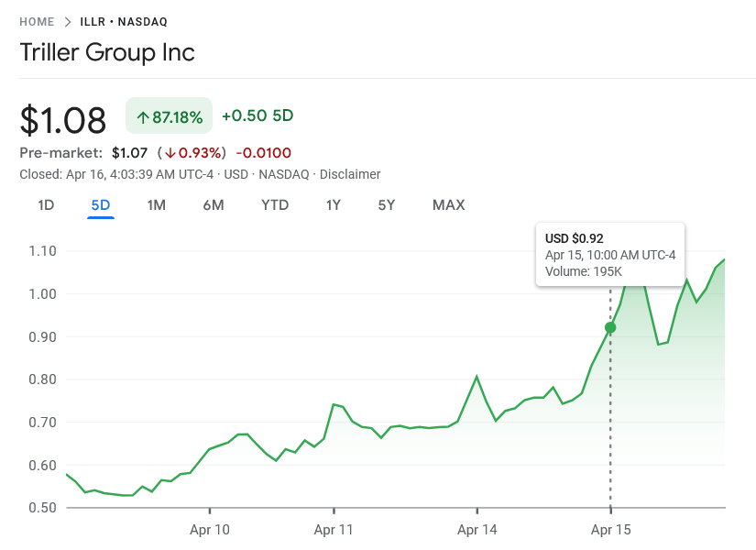The height and width of the screenshot is (550, 756).
Task: Switch to the 1M range tab
Action: click(156, 205)
